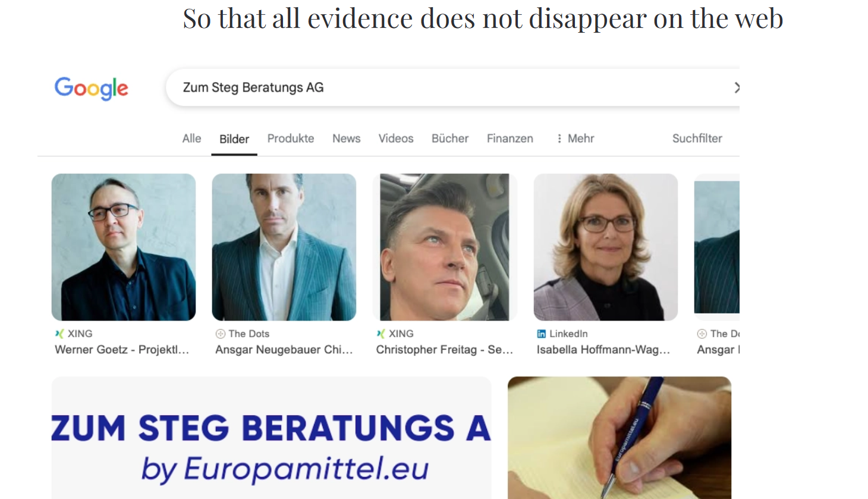Open the Werner Goetz image thumbnail

pyautogui.click(x=124, y=247)
